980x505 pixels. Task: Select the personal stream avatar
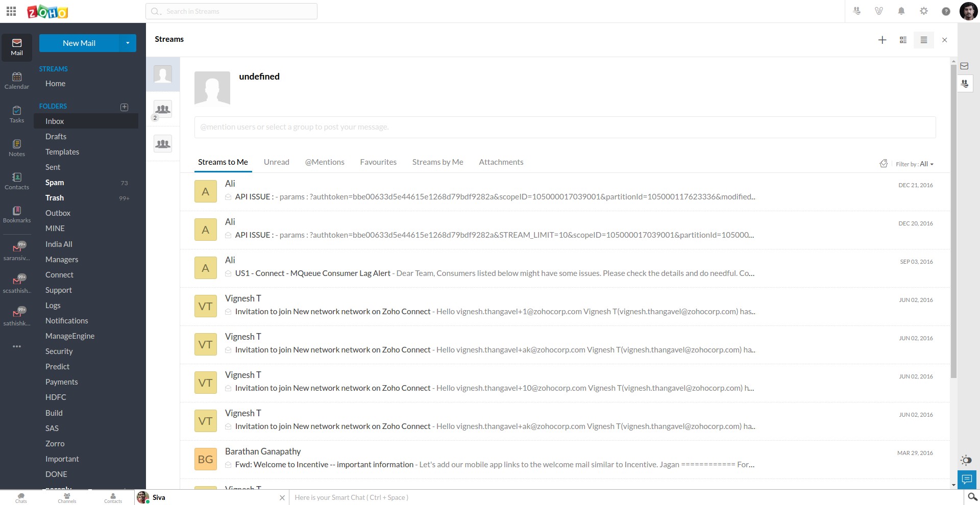163,74
